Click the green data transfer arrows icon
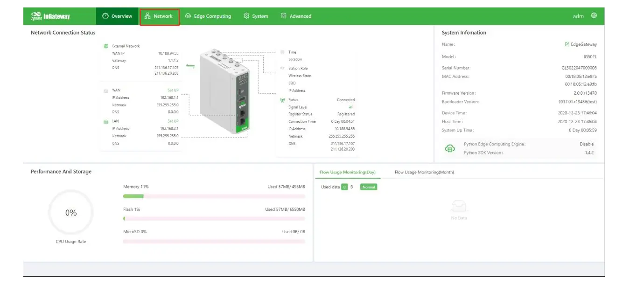Viewport: 644px width, 299px height. click(x=190, y=66)
